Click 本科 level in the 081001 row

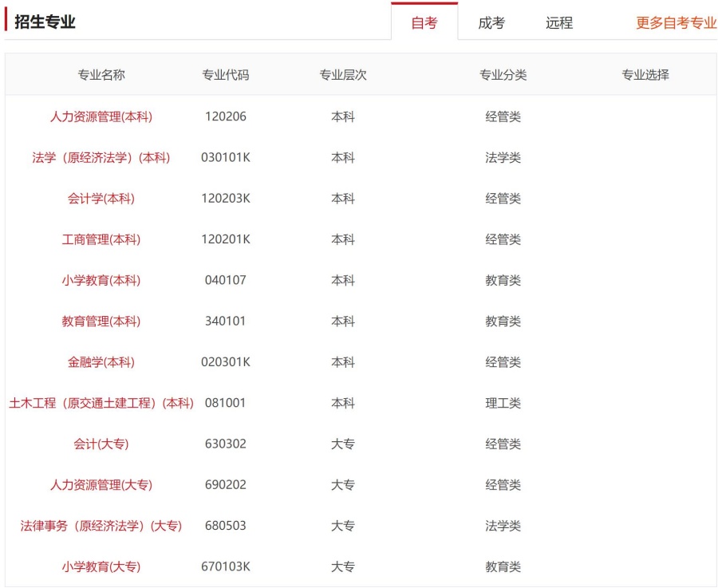pyautogui.click(x=343, y=403)
